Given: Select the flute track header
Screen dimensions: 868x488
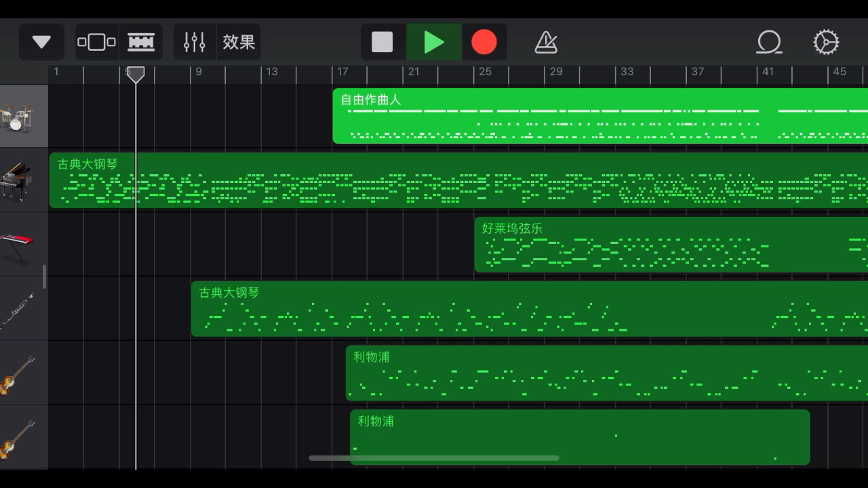Looking at the screenshot, I should (x=24, y=309).
